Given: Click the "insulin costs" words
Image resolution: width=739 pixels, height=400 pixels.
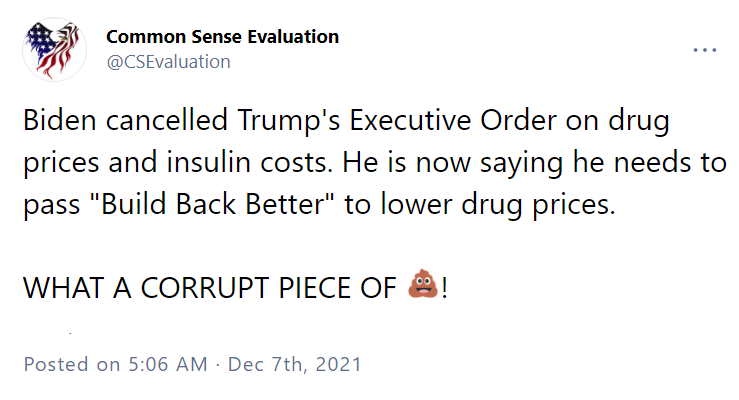Looking at the screenshot, I should (249, 162).
